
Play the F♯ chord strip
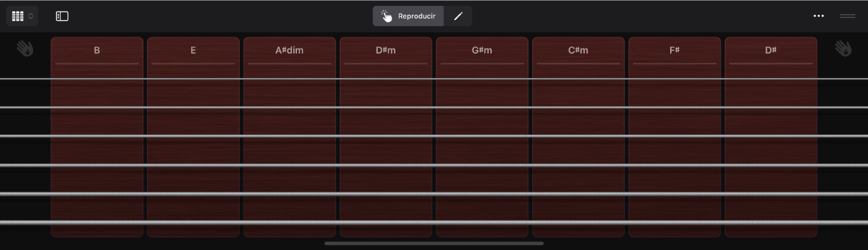(675, 137)
